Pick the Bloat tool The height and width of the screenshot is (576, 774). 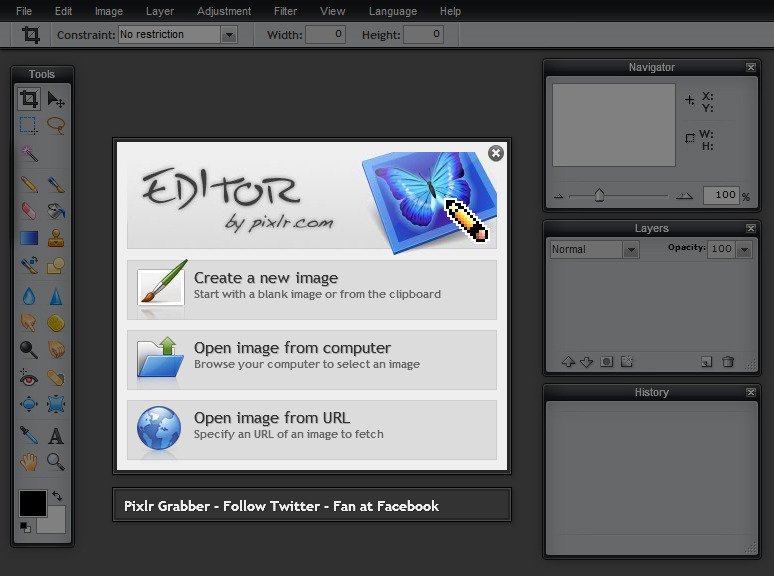(x=29, y=404)
